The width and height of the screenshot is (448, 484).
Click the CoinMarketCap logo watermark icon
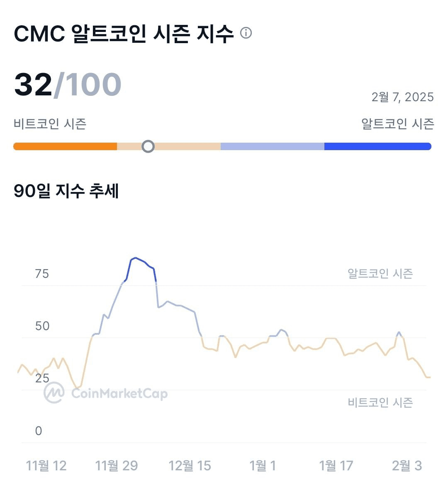click(x=54, y=393)
